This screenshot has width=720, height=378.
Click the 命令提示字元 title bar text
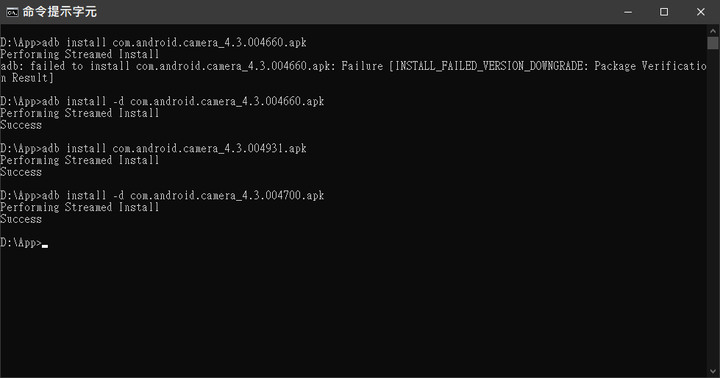click(60, 12)
